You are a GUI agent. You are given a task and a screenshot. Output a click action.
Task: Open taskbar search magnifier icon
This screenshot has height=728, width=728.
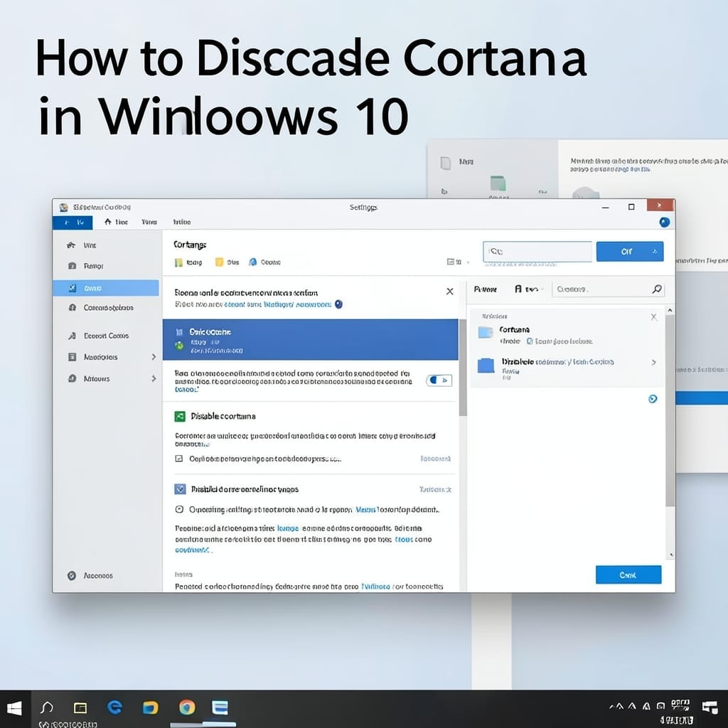[46, 707]
